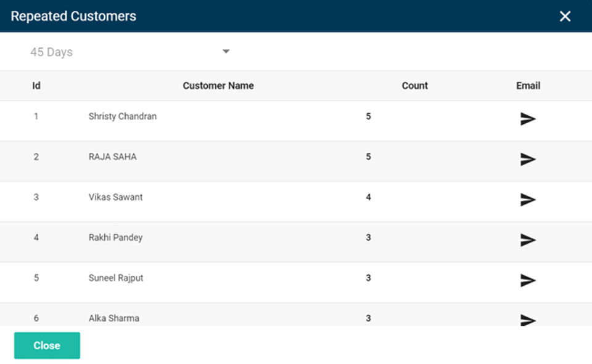The width and height of the screenshot is (592, 364).
Task: Click the Email column header
Action: point(528,86)
